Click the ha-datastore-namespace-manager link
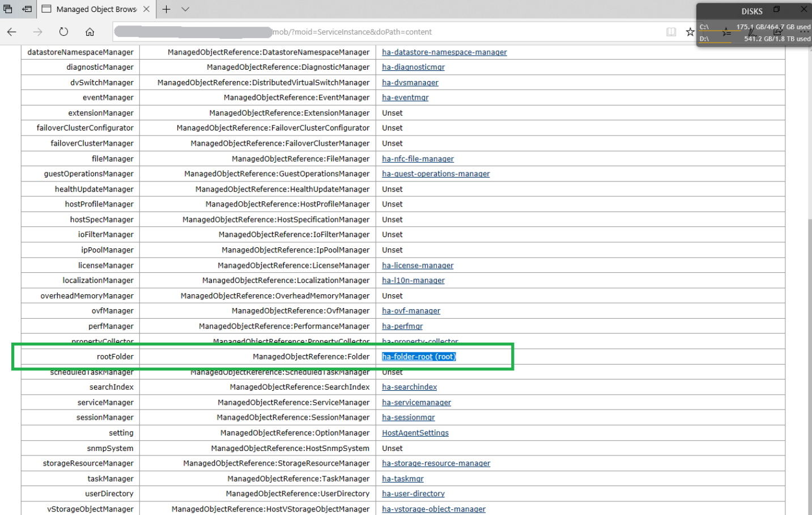Viewport: 812px width, 515px height. tap(444, 52)
